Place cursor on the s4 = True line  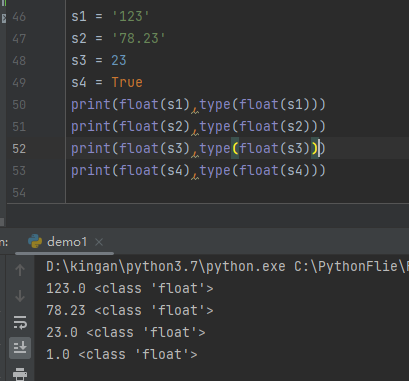[x=107, y=82]
